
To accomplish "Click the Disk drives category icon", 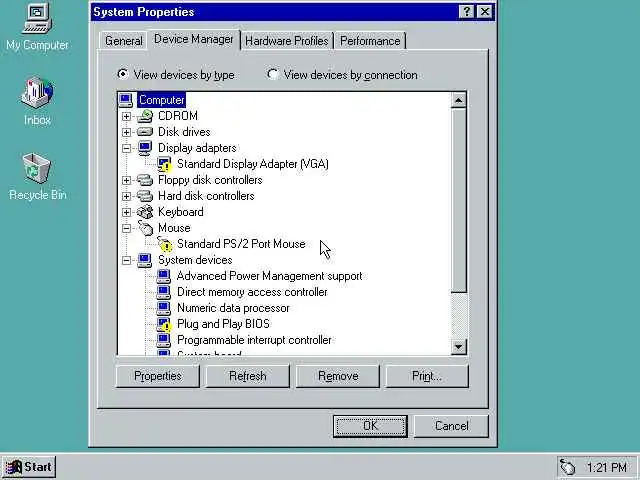I will point(145,132).
